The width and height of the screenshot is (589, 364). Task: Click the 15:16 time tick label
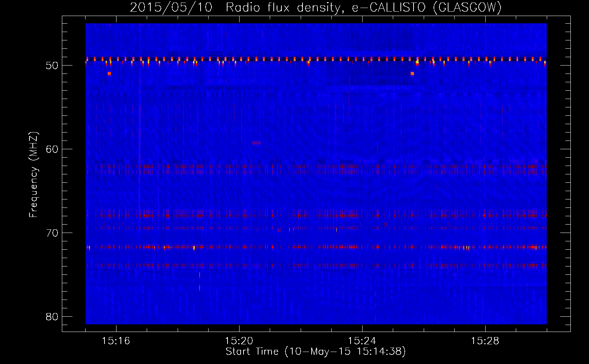coord(116,341)
